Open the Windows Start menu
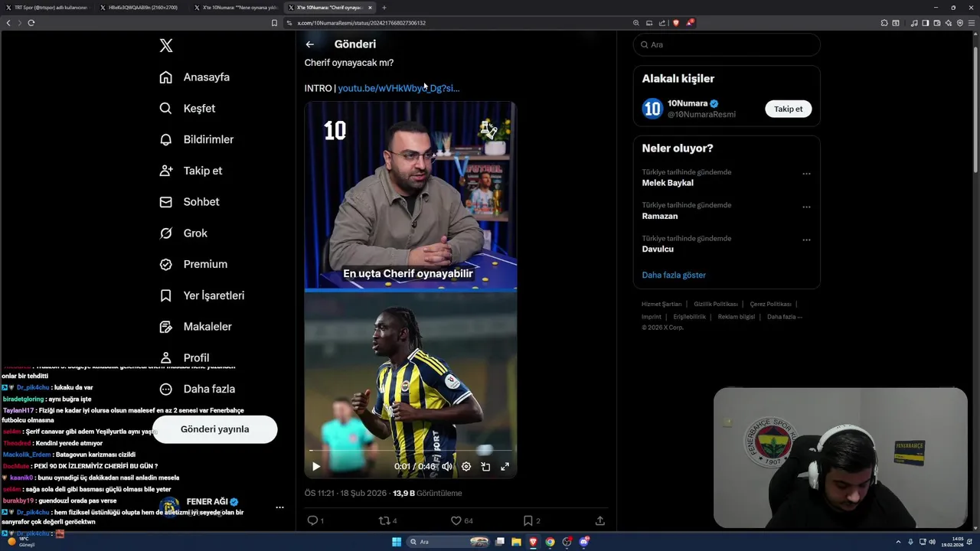 (x=397, y=542)
